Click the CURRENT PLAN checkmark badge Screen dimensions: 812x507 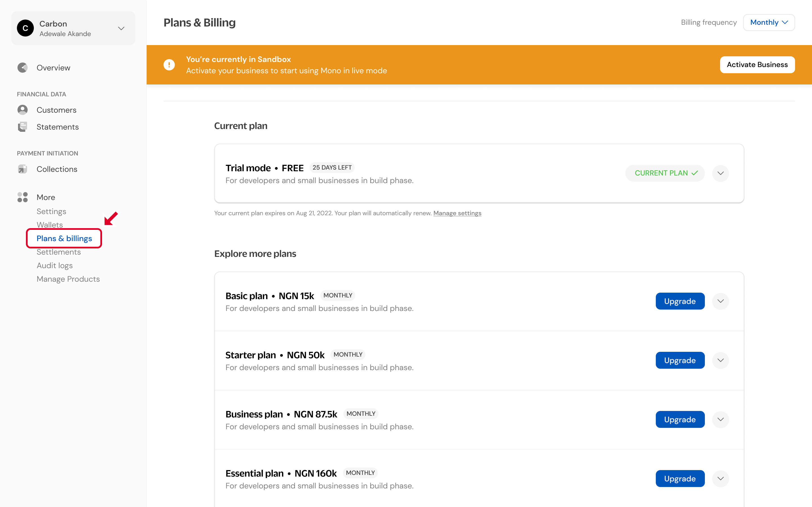tap(665, 173)
